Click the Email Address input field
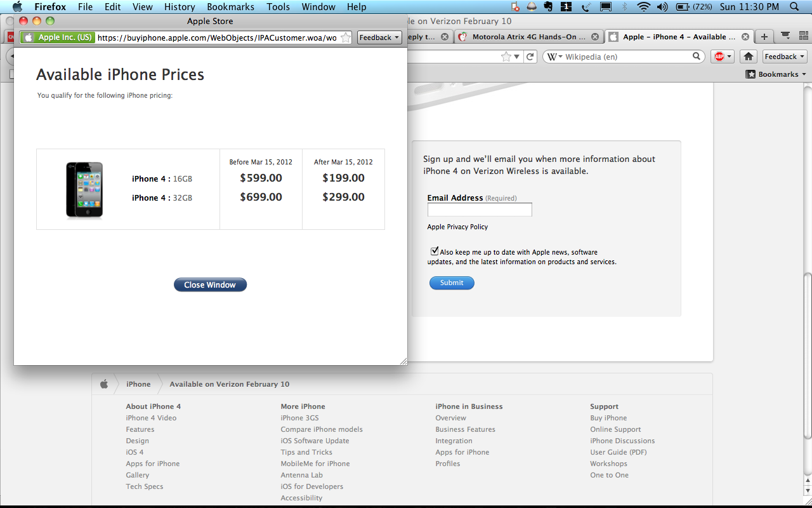Image resolution: width=812 pixels, height=508 pixels. click(x=480, y=210)
